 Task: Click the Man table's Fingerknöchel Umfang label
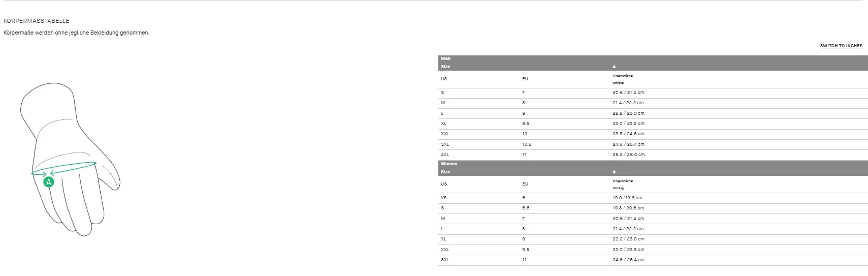point(622,79)
